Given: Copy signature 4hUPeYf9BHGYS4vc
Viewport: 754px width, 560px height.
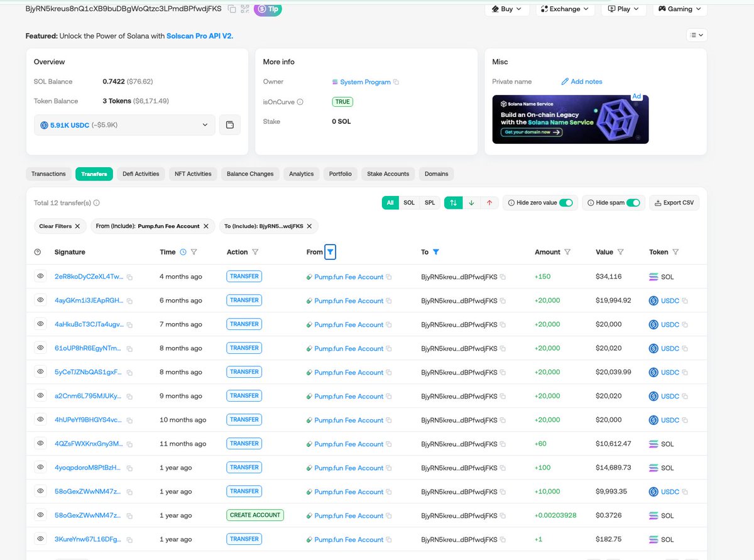Looking at the screenshot, I should (x=129, y=420).
